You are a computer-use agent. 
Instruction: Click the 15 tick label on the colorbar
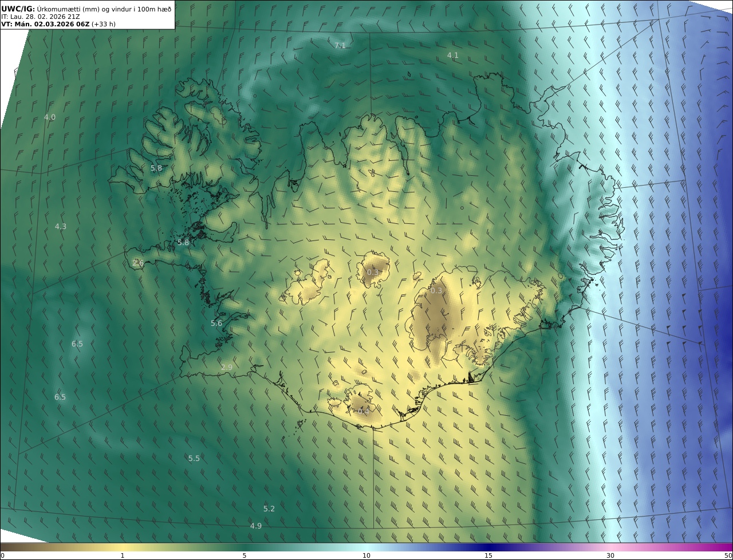click(488, 555)
